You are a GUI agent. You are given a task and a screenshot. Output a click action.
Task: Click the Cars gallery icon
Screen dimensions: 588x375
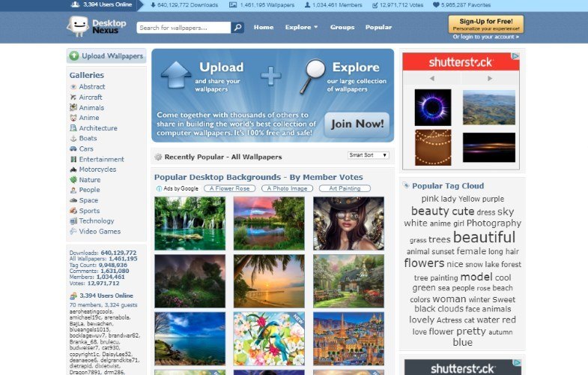point(73,149)
